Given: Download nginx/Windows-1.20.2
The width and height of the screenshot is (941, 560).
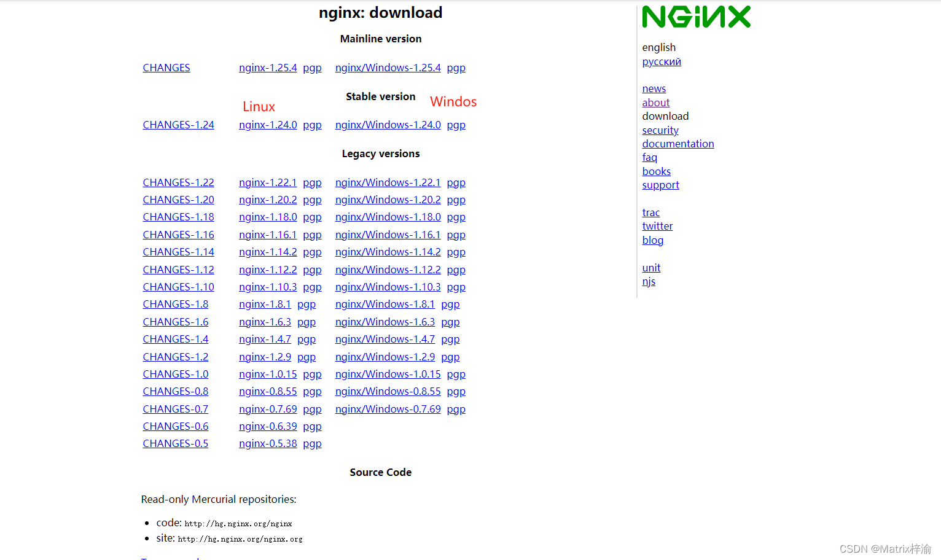Looking at the screenshot, I should [x=388, y=200].
